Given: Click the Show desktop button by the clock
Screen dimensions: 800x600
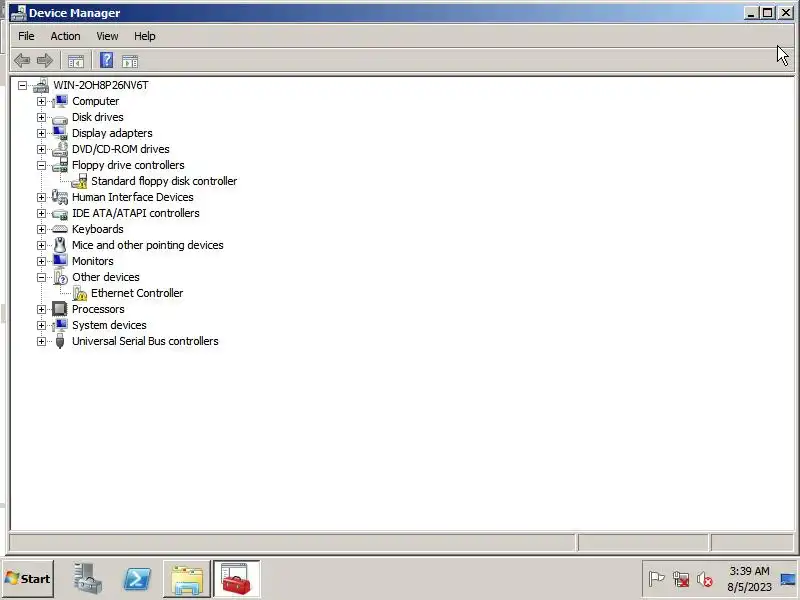Looking at the screenshot, I should (789, 579).
